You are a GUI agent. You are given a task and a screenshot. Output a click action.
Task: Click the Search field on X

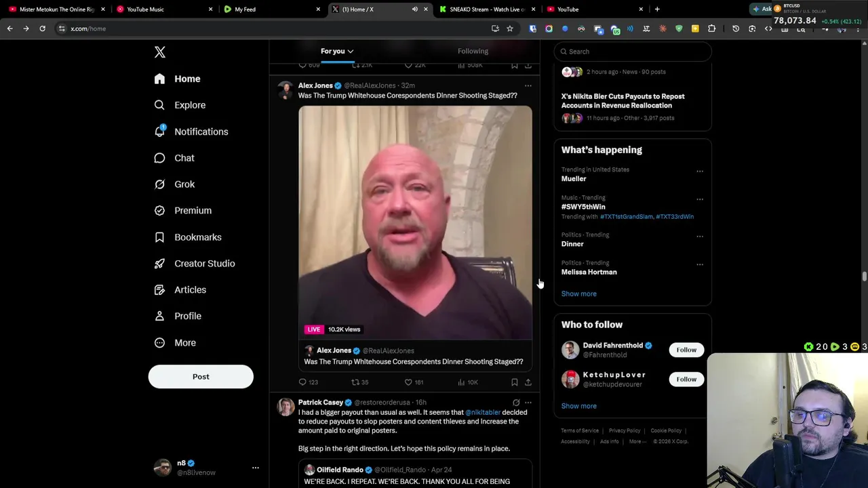point(633,52)
